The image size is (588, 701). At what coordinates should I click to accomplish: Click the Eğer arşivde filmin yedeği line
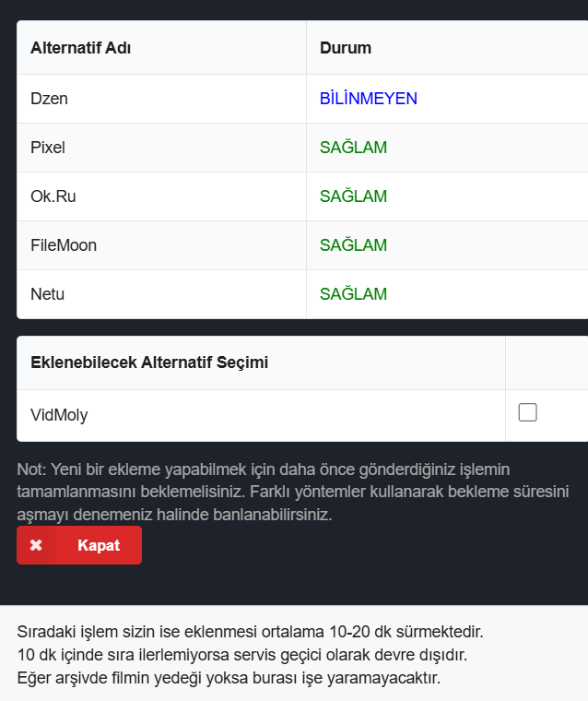[x=229, y=678]
